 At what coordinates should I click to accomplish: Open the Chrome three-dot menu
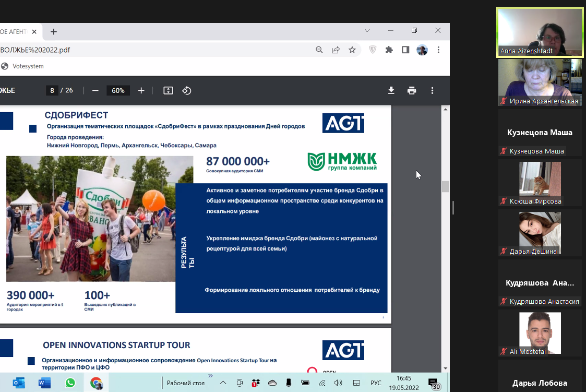(x=438, y=50)
